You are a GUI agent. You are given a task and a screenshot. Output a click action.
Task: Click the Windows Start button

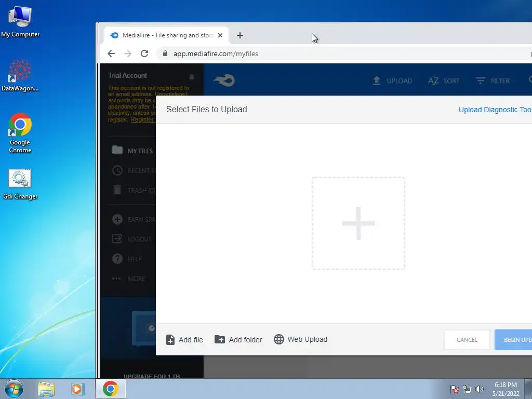[x=14, y=389]
